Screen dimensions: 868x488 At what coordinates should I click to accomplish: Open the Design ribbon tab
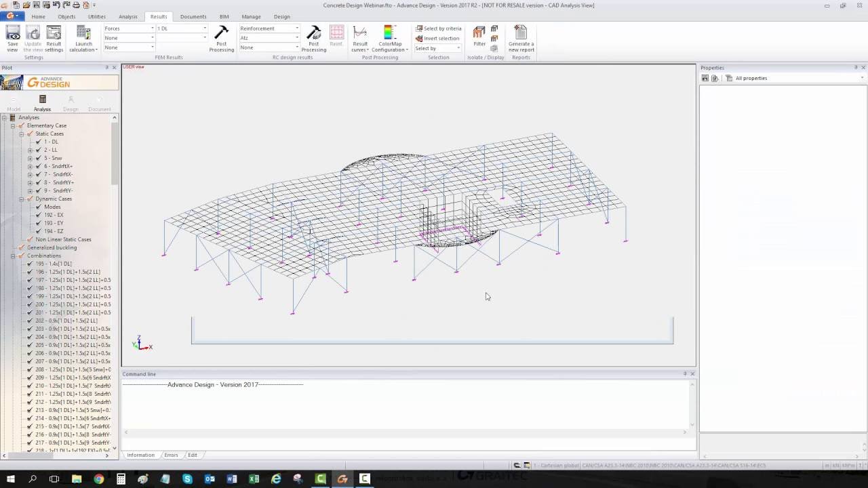281,16
